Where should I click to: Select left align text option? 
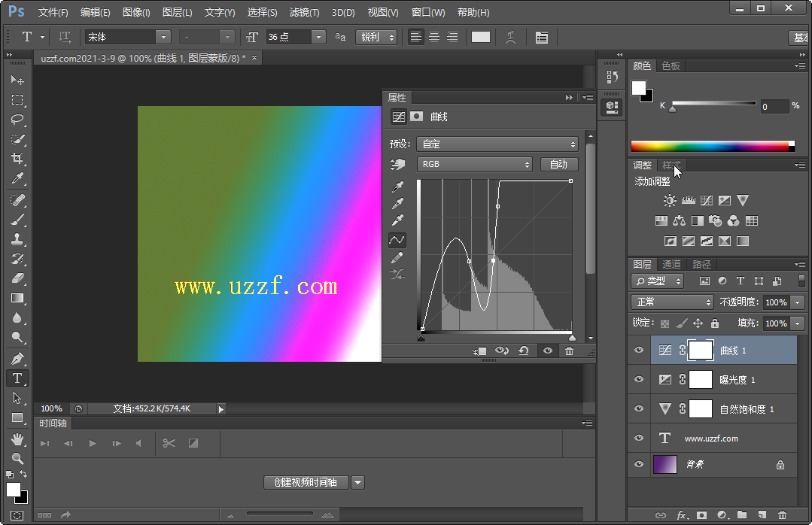click(415, 37)
